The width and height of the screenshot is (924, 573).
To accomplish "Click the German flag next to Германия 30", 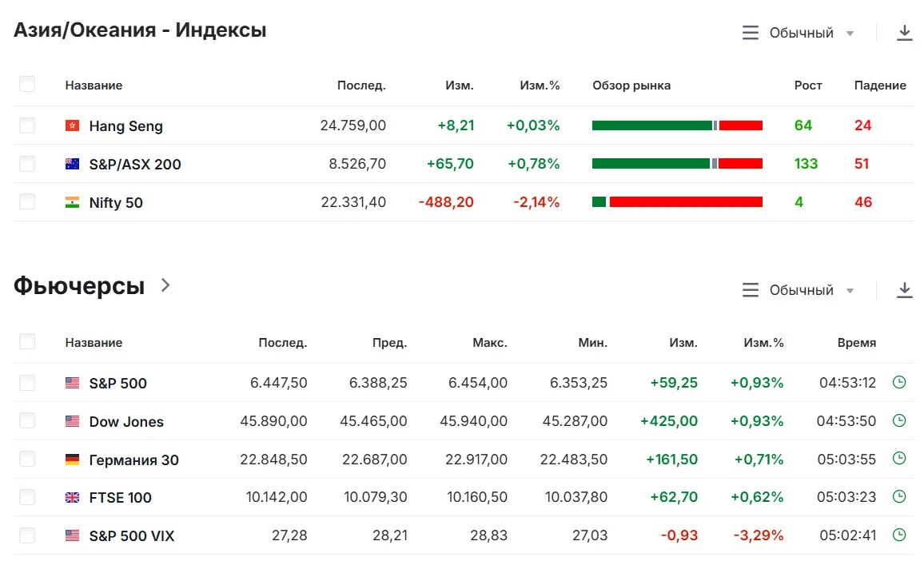I will pyautogui.click(x=72, y=460).
